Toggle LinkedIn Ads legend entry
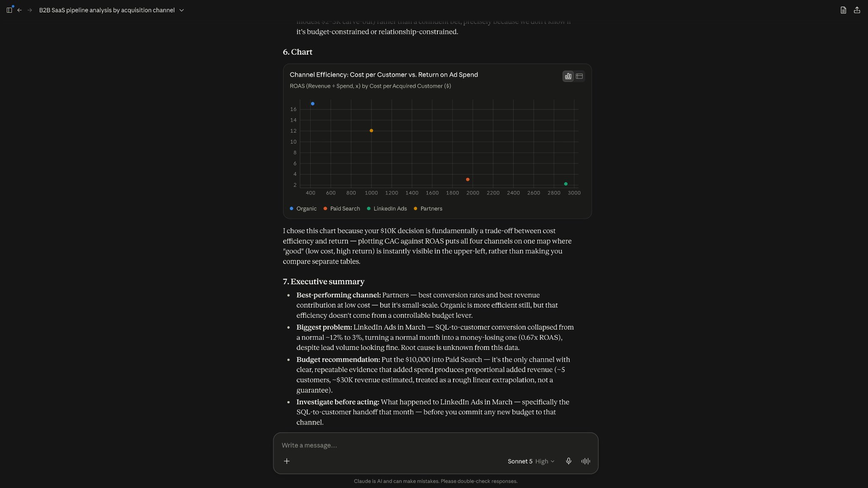 pyautogui.click(x=387, y=209)
